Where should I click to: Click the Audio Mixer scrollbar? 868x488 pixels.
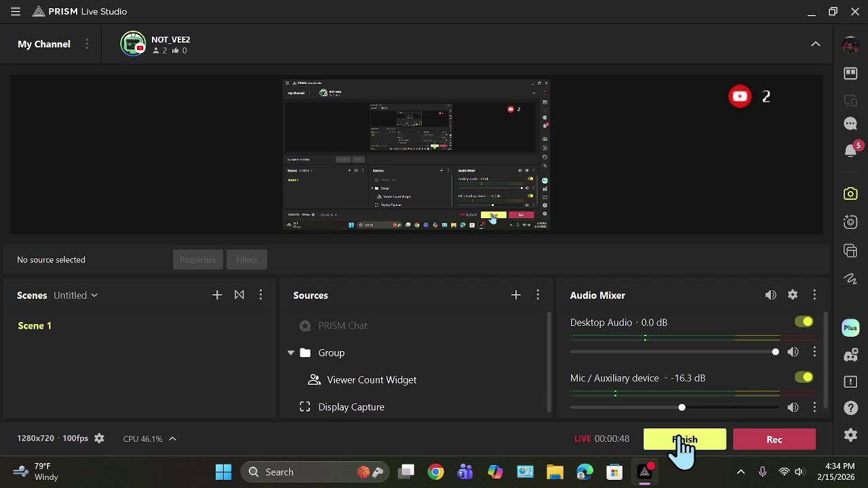(x=825, y=359)
